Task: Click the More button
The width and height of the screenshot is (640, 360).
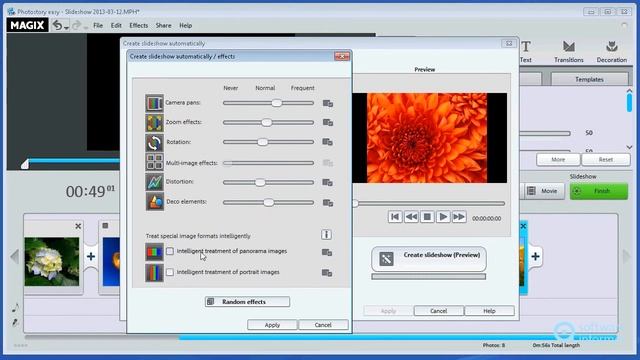Action: 558,160
